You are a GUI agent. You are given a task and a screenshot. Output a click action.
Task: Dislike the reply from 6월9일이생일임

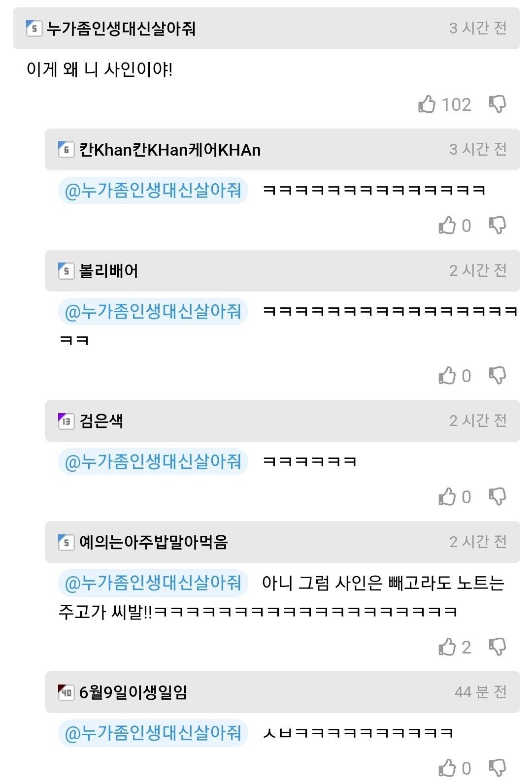pyautogui.click(x=498, y=768)
